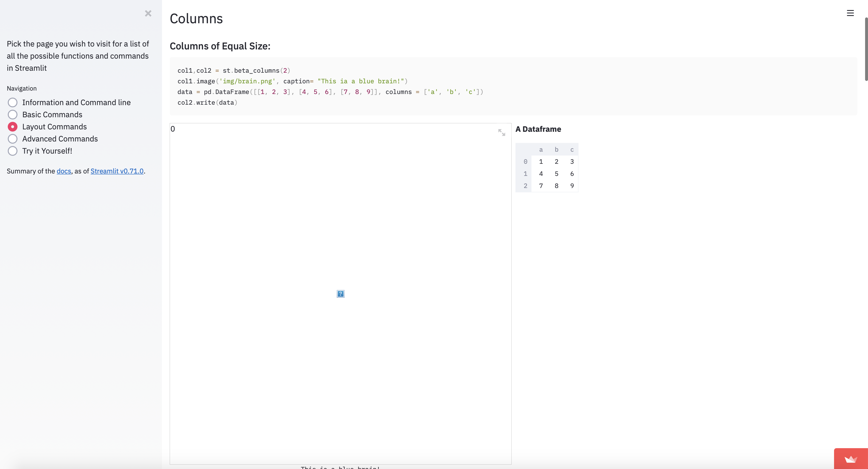Open the hamburger menu at top right
The height and width of the screenshot is (469, 868).
click(x=851, y=13)
